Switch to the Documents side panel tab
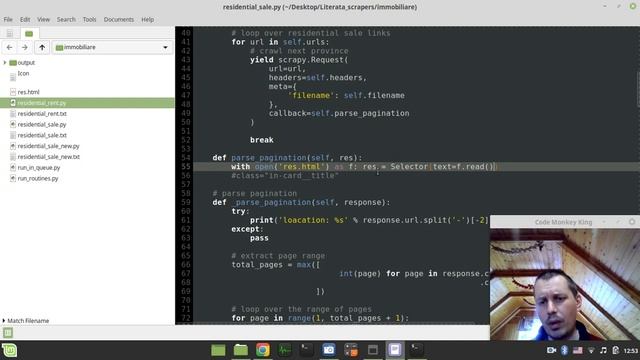Viewport: 640px width, 360px height. coord(10,33)
